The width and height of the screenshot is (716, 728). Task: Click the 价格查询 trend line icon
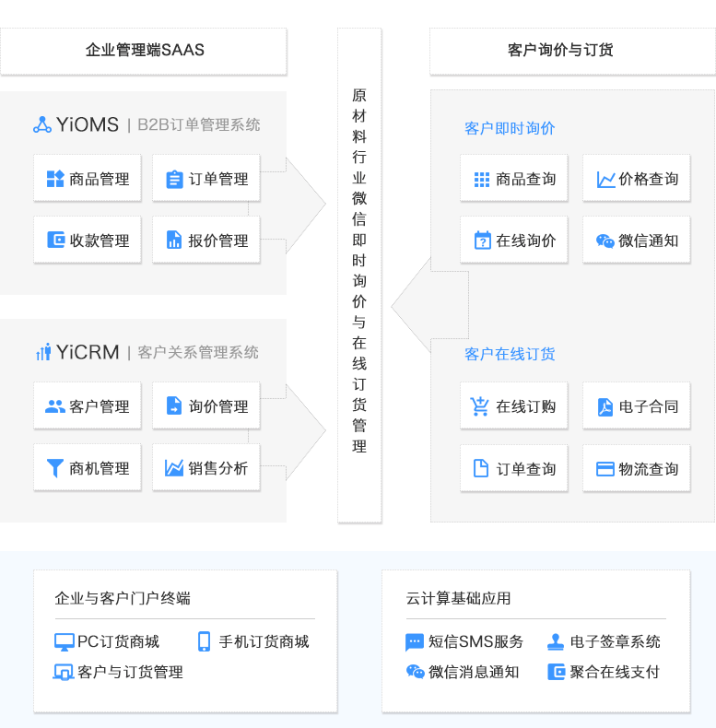click(605, 179)
